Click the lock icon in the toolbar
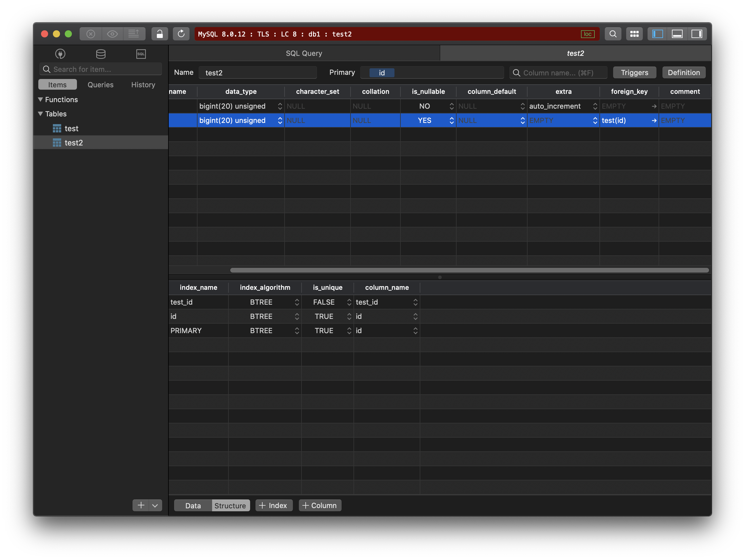 160,34
